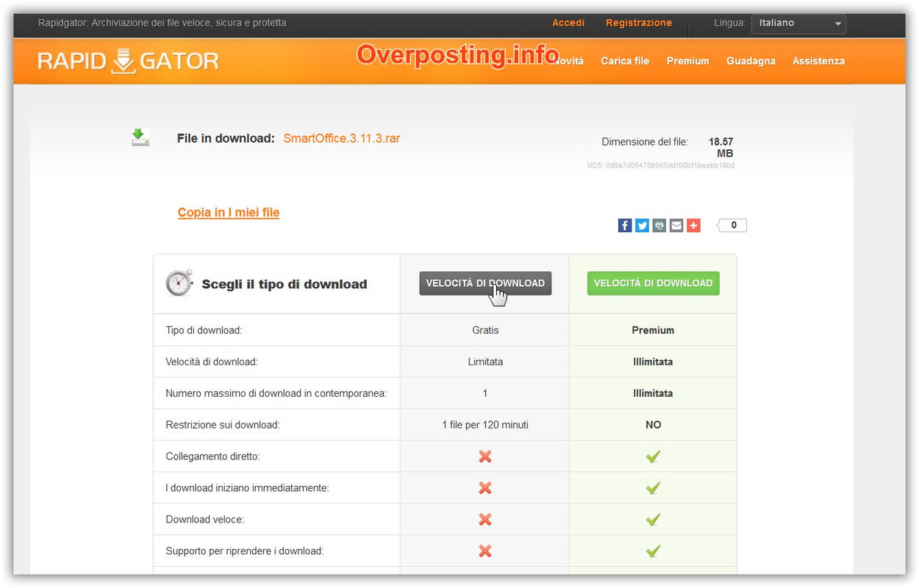Click the SmartOffice.3.11.3.rar file link

coord(342,138)
